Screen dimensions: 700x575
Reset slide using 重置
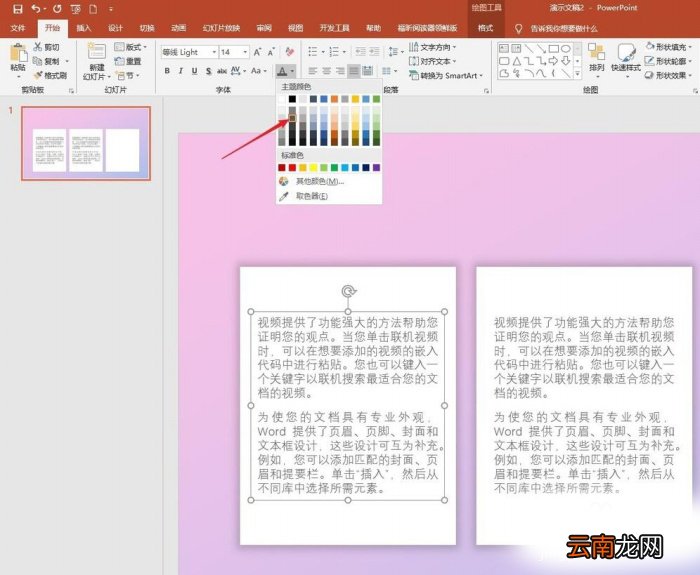pos(128,61)
